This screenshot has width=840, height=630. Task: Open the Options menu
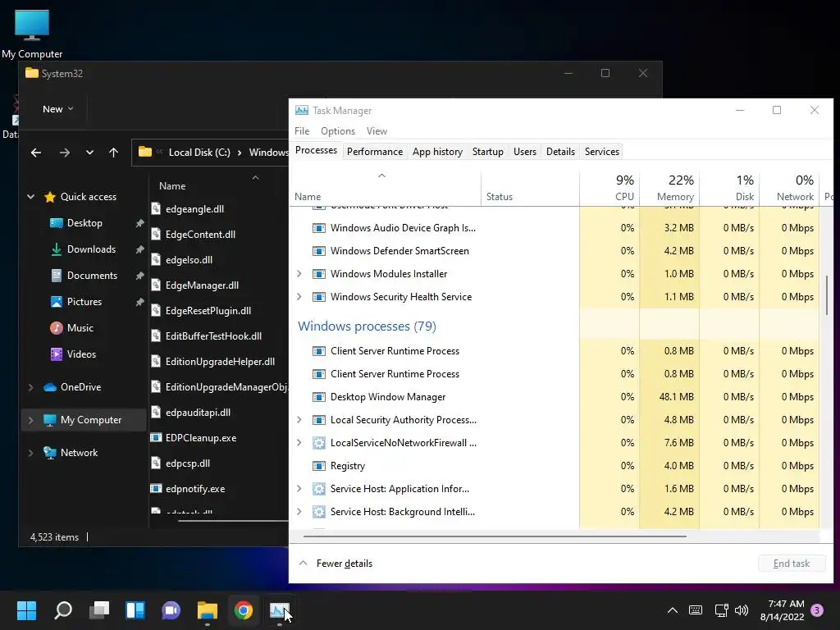click(337, 131)
